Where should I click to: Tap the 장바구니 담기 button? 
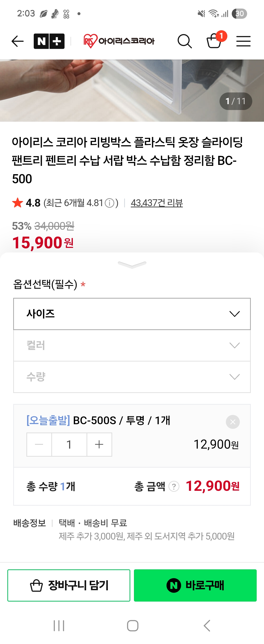click(x=69, y=585)
